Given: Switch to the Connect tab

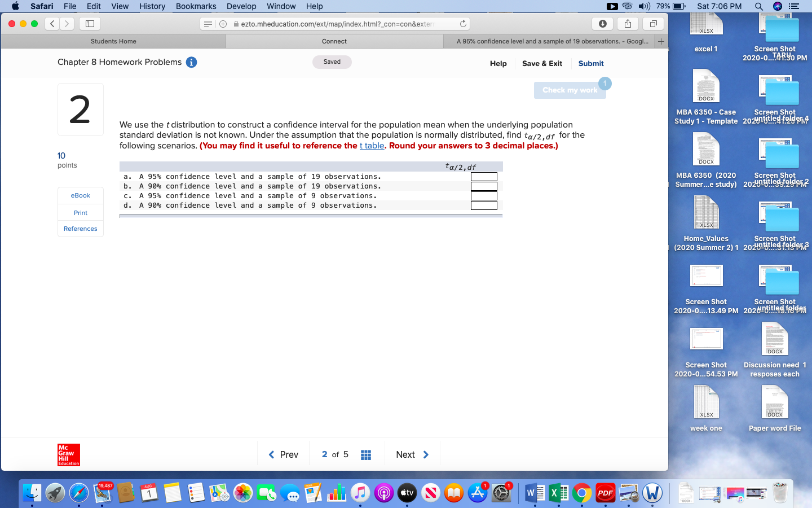Looking at the screenshot, I should [x=334, y=41].
